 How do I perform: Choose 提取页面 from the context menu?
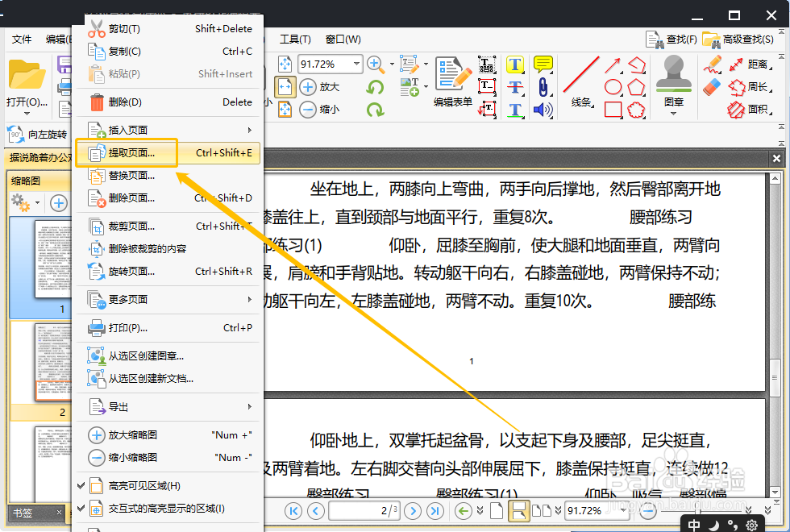[x=145, y=152]
